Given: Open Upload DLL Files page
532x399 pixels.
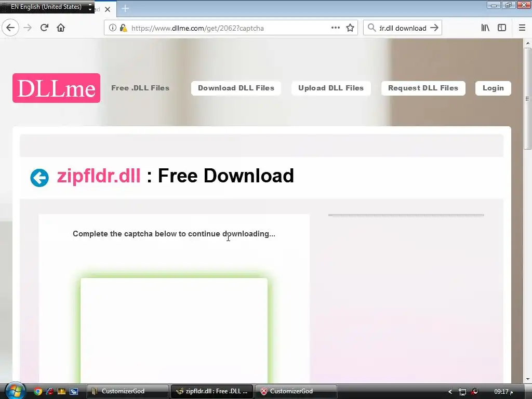Looking at the screenshot, I should (331, 88).
